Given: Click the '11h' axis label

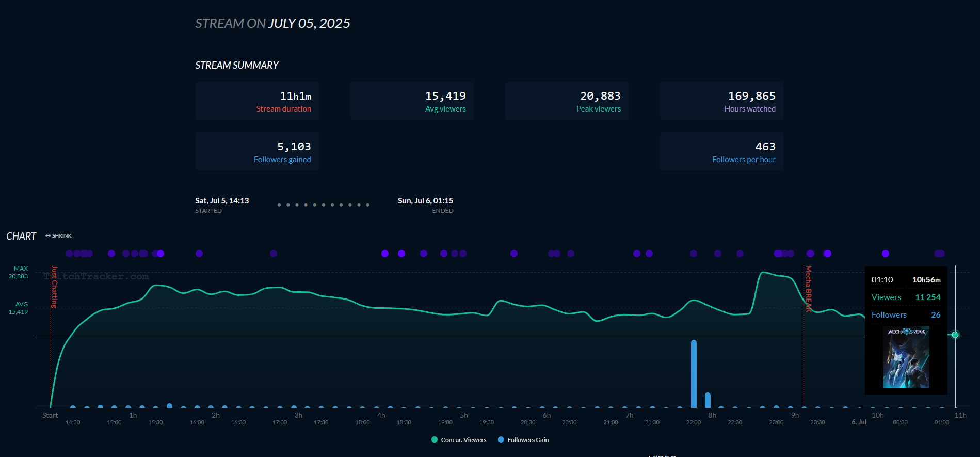Looking at the screenshot, I should (x=960, y=416).
